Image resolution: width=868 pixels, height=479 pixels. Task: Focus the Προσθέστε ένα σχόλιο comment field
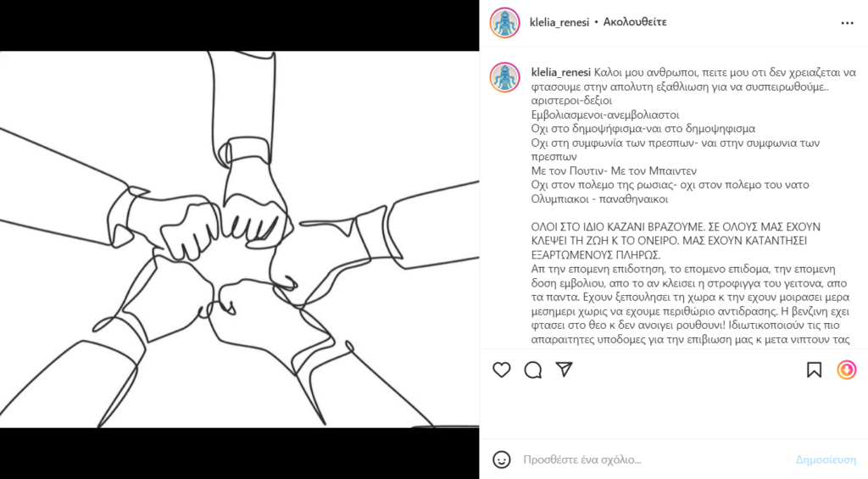pos(654,460)
